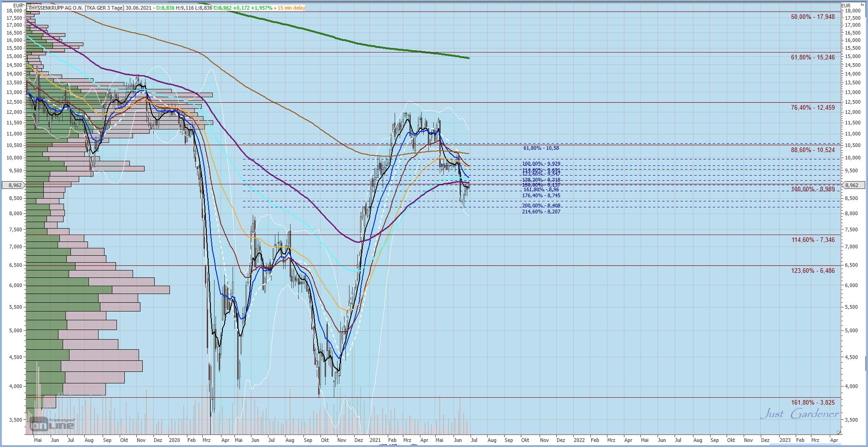Click Fibonacci label '50,00% - 17,948'
The image size is (868, 447).
(813, 17)
